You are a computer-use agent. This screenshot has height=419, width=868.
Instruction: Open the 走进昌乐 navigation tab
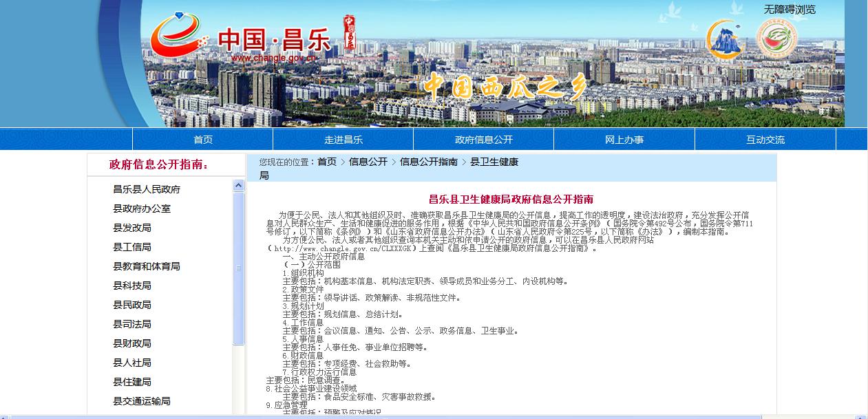[343, 140]
